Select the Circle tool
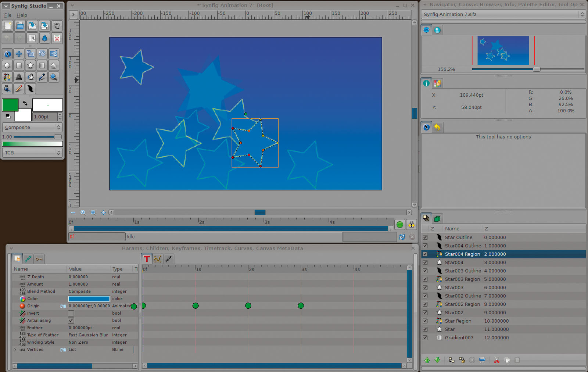Screen dimensions: 588x372 pos(7,65)
